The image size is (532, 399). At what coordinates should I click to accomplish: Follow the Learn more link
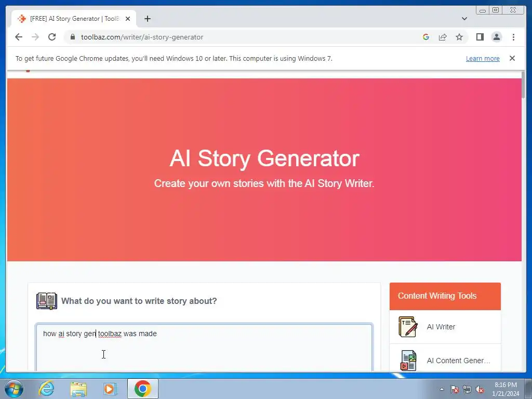483,58
